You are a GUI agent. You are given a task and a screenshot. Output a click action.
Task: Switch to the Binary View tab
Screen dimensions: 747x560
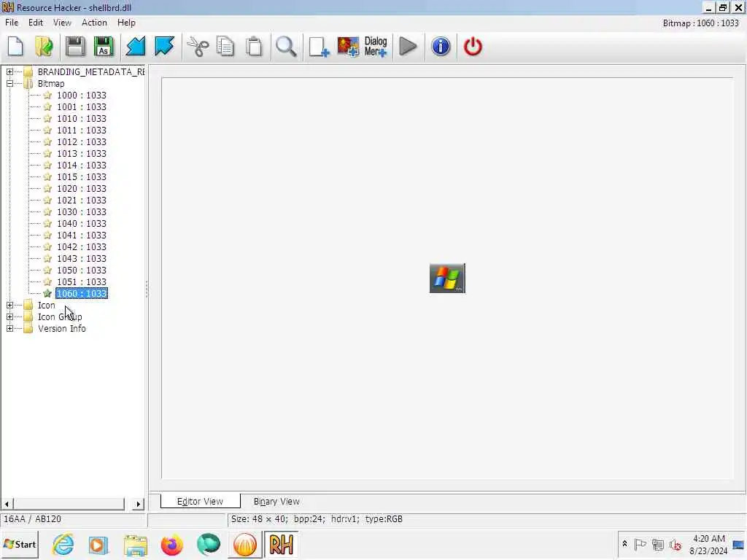tap(276, 502)
